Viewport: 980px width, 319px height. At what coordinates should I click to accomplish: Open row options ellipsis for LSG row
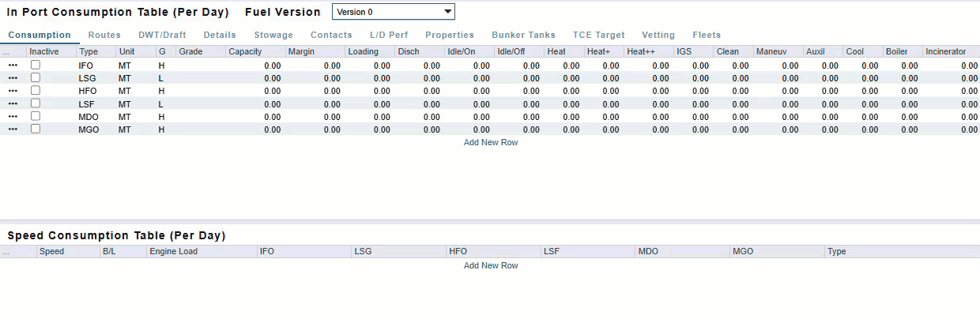tap(13, 78)
